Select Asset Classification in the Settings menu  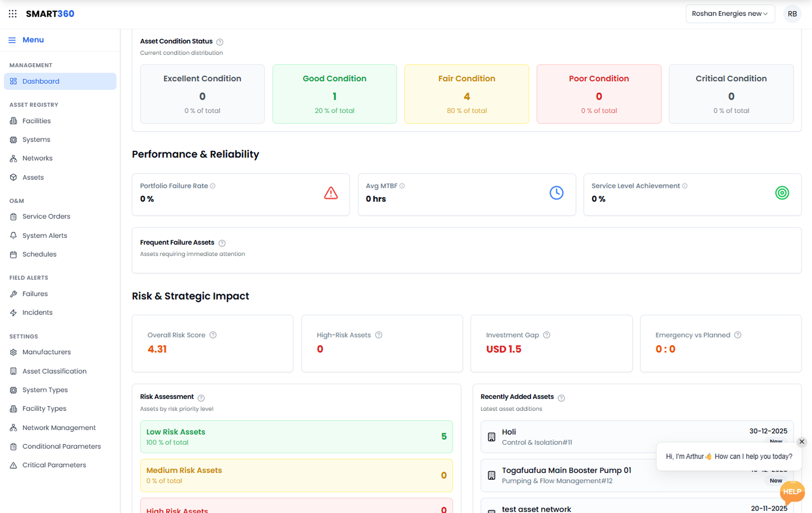pyautogui.click(x=54, y=370)
